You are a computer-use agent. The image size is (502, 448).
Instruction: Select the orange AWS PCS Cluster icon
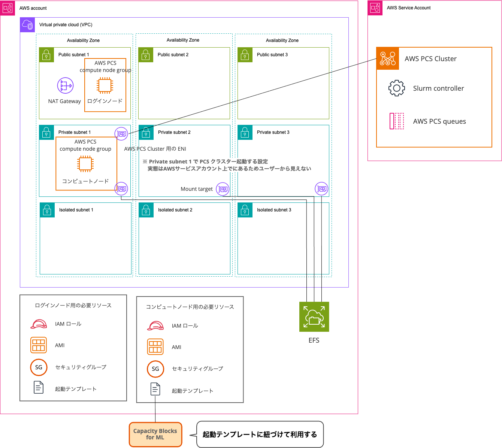[388, 58]
